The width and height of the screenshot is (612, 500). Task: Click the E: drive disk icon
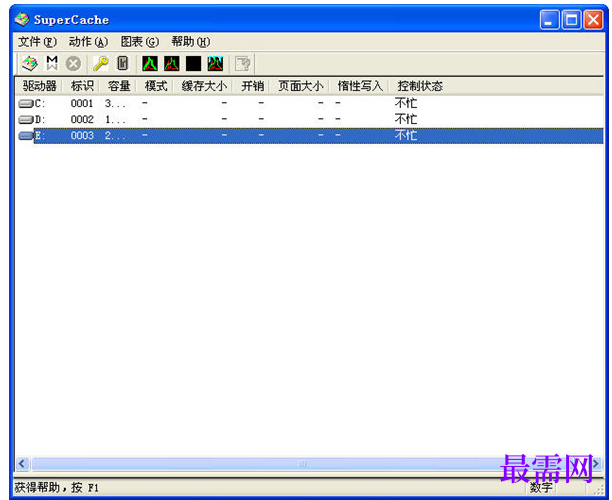click(26, 135)
